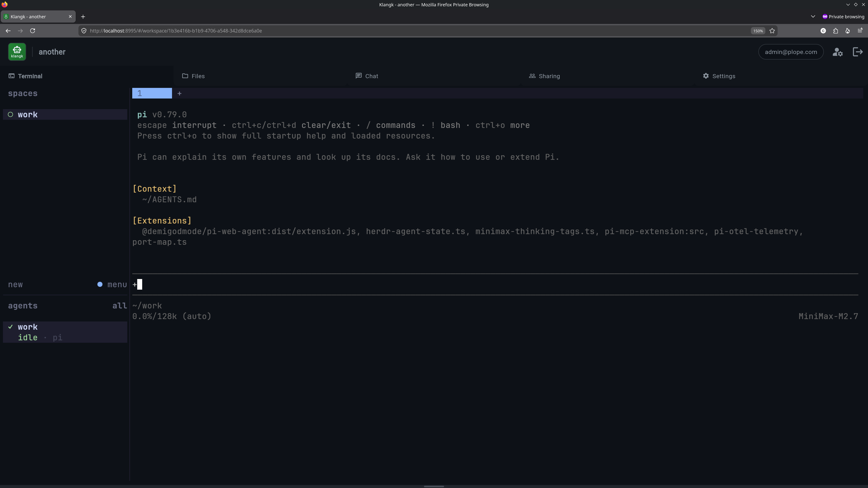Click the Klangk robot logo
This screenshot has width=868, height=488.
[17, 52]
